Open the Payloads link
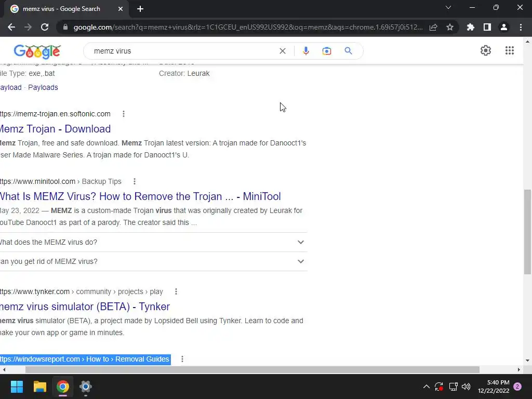532x399 pixels. pos(43,87)
